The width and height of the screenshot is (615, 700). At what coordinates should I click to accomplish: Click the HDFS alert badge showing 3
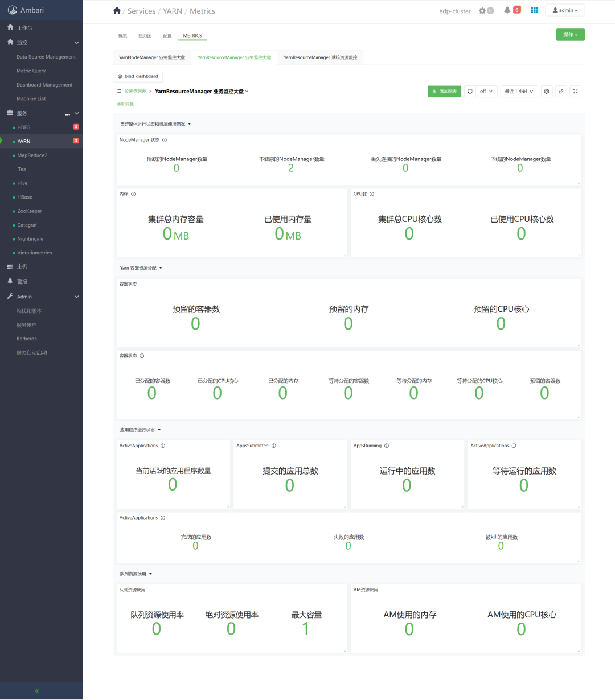click(x=76, y=127)
